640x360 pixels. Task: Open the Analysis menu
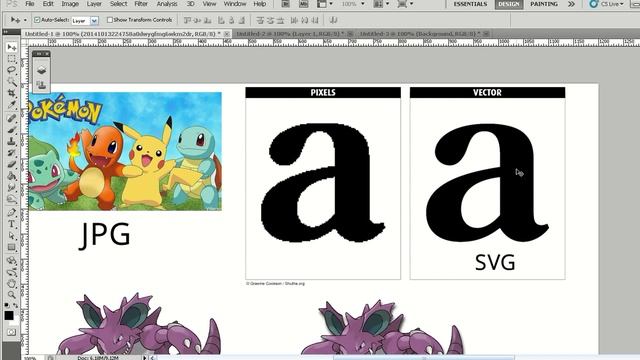pos(167,4)
